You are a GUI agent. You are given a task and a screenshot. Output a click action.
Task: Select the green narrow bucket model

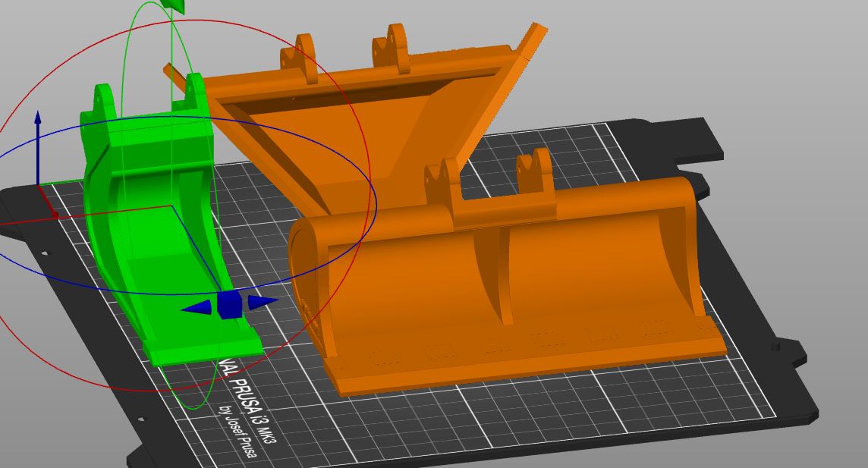(144, 228)
